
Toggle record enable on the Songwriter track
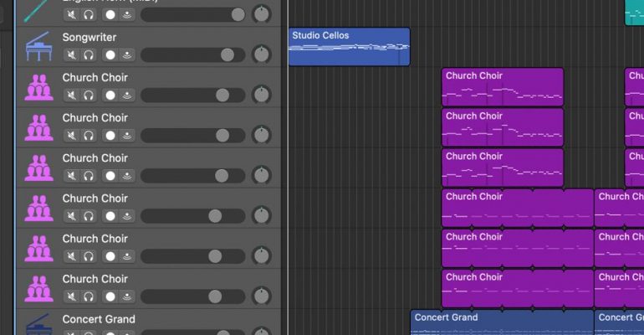(x=110, y=55)
